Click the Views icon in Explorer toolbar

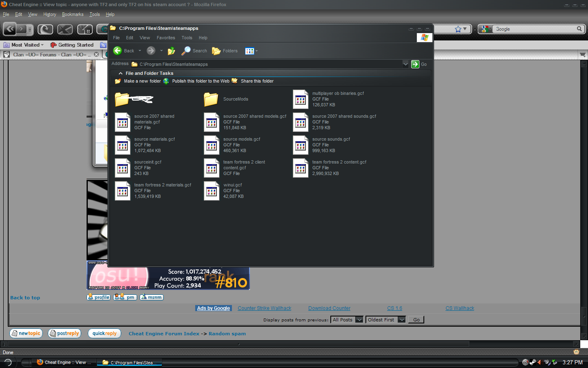249,51
